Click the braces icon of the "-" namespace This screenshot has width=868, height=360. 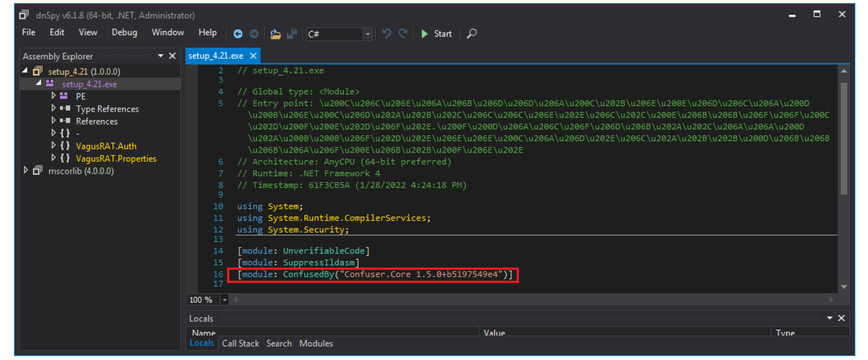[x=65, y=133]
